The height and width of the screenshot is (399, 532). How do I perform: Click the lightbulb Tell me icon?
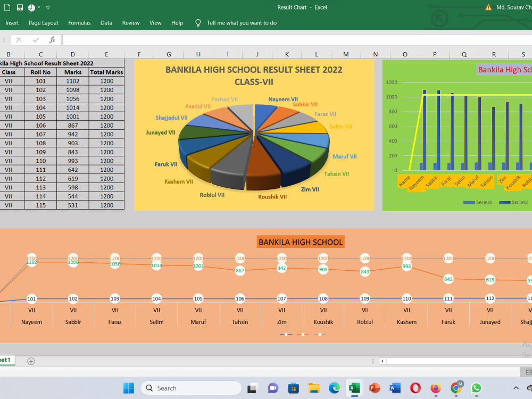pyautogui.click(x=198, y=23)
